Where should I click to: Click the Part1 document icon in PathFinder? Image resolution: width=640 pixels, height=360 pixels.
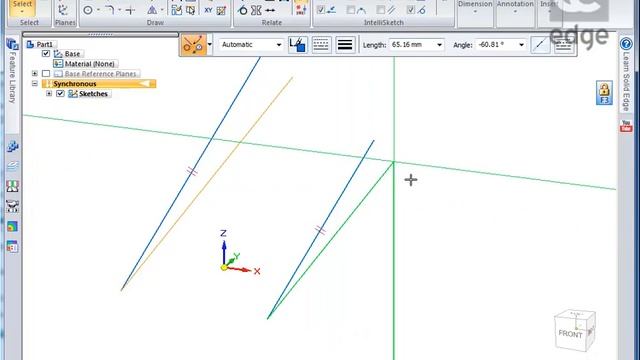point(30,44)
